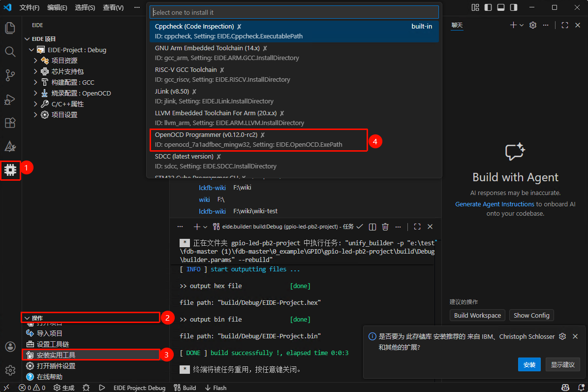This screenshot has height=392, width=588.
Task: Toggle the bottom panel layout icon
Action: pyautogui.click(x=501, y=7)
